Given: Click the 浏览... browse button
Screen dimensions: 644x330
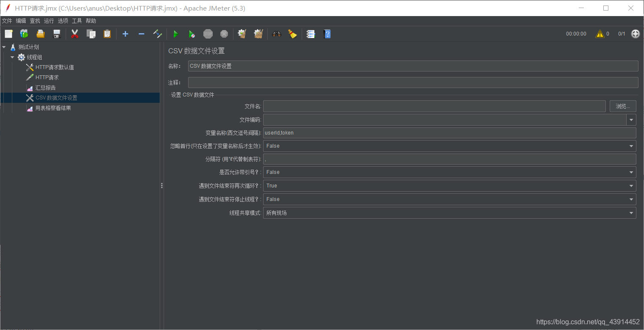Looking at the screenshot, I should point(623,106).
